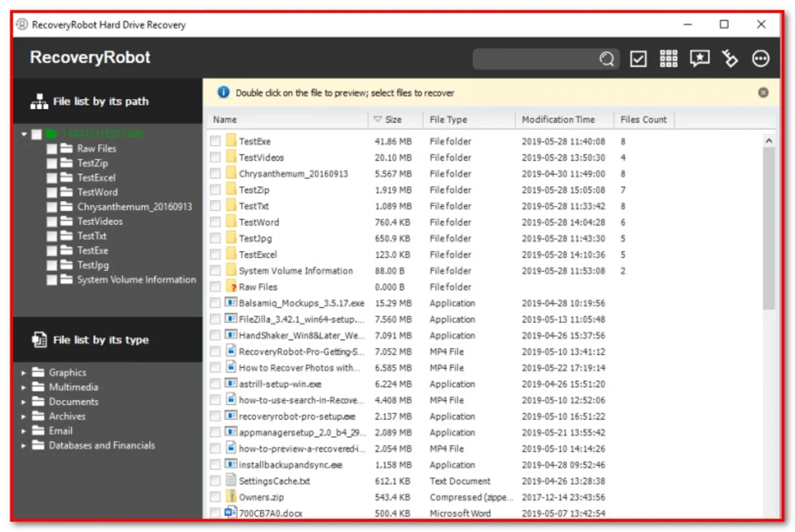Click the File list by its path icon
The height and width of the screenshot is (532, 795).
[x=39, y=101]
